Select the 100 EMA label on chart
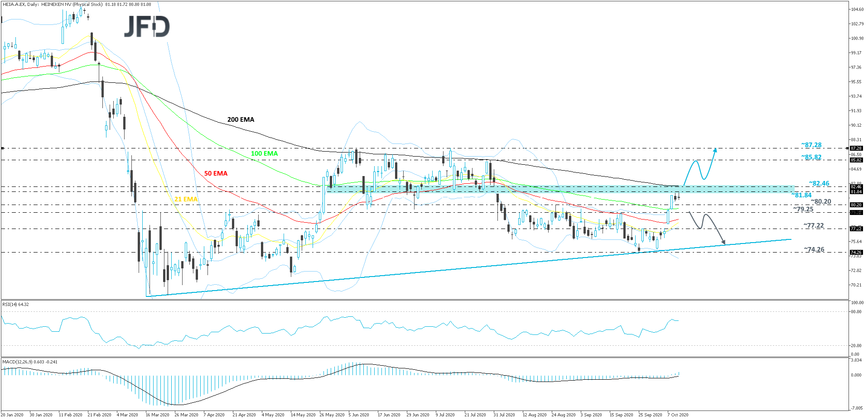This screenshot has height=420, width=868. tap(264, 154)
